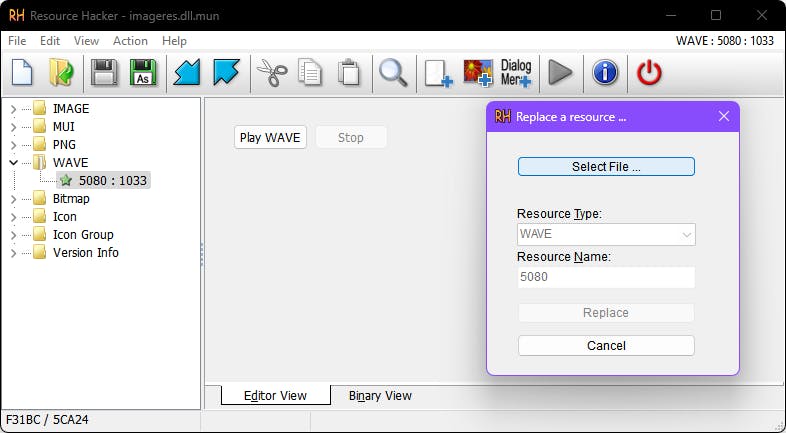Click the Play WAVE button
This screenshot has height=433, width=786.
tap(270, 137)
